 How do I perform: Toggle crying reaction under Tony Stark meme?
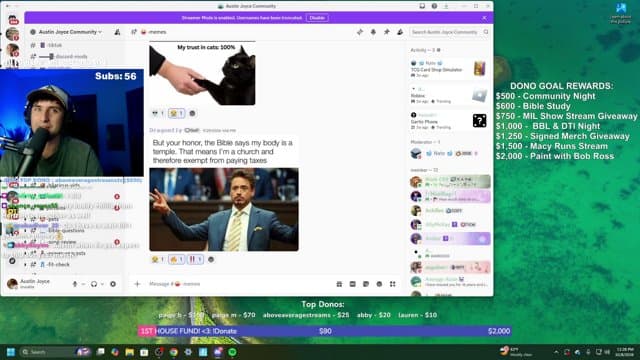click(158, 259)
